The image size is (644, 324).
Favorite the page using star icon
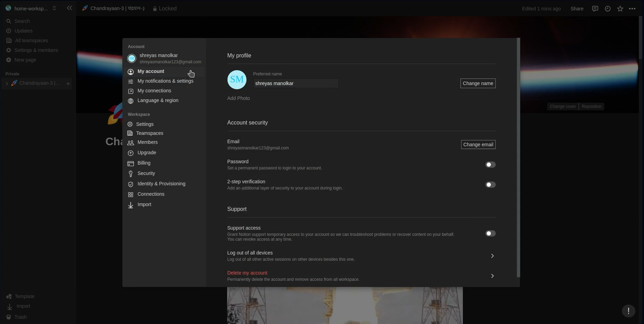[x=620, y=9]
